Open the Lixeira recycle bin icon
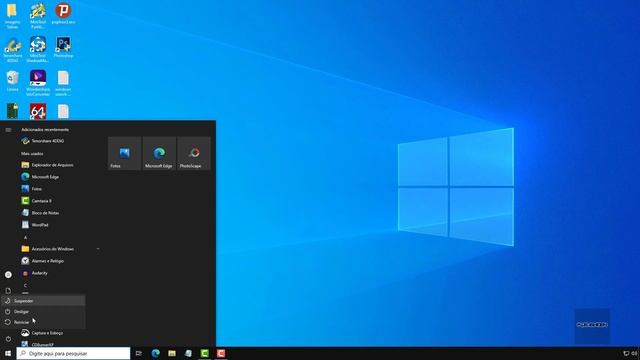Image resolution: width=640 pixels, height=360 pixels. point(13,81)
